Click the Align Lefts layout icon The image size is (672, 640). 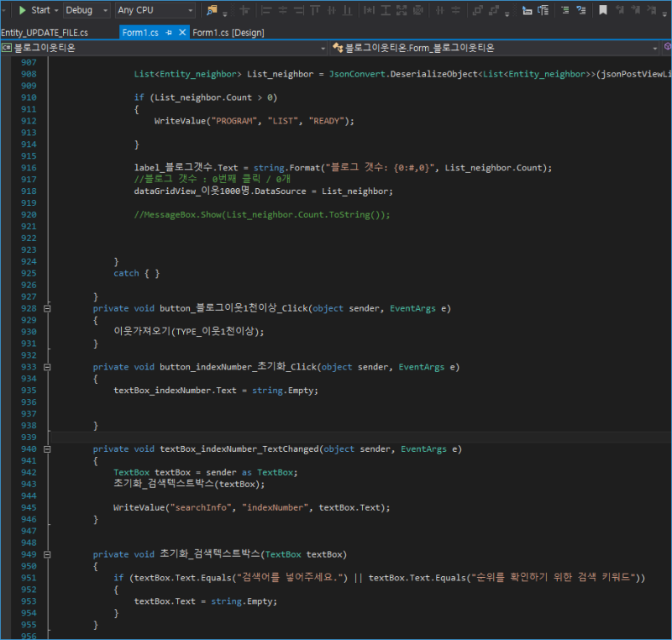click(x=266, y=10)
